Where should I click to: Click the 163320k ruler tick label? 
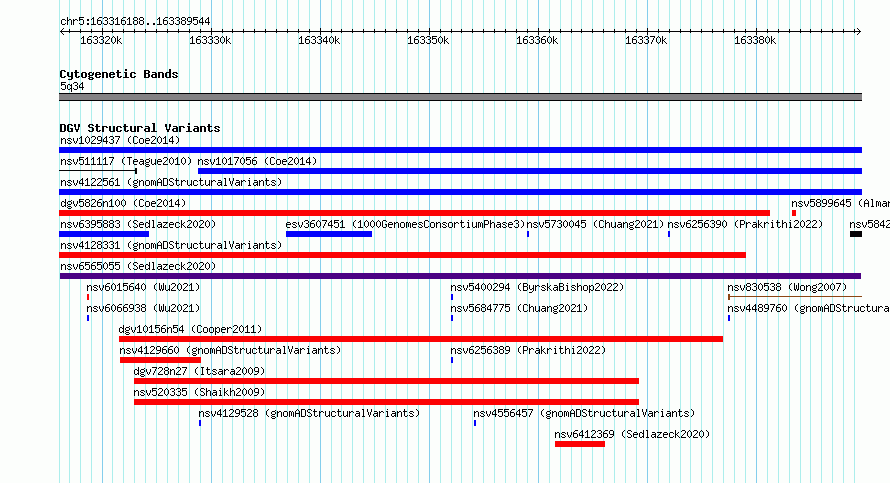101,40
